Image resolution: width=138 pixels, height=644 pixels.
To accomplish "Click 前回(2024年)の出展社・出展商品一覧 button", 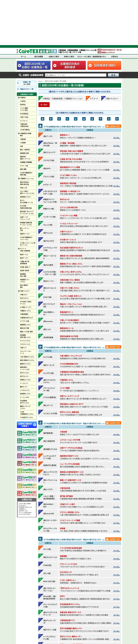I will coord(33,65).
